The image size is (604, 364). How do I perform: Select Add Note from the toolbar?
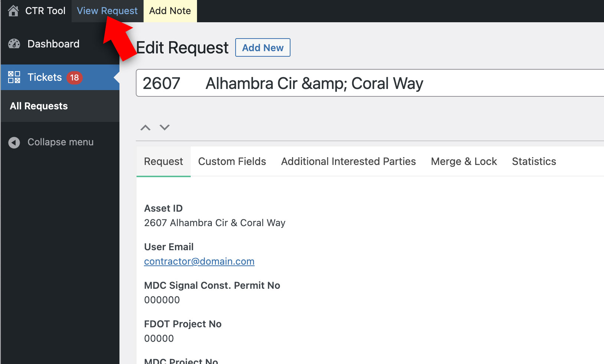tap(170, 10)
